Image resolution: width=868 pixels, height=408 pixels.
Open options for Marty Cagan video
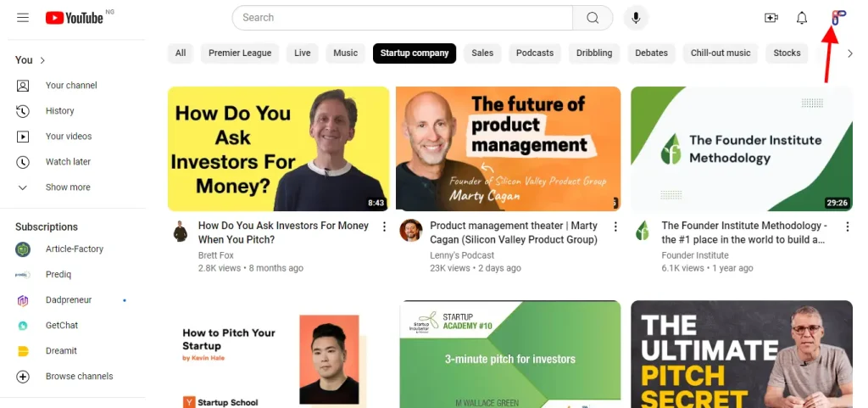[x=615, y=226]
